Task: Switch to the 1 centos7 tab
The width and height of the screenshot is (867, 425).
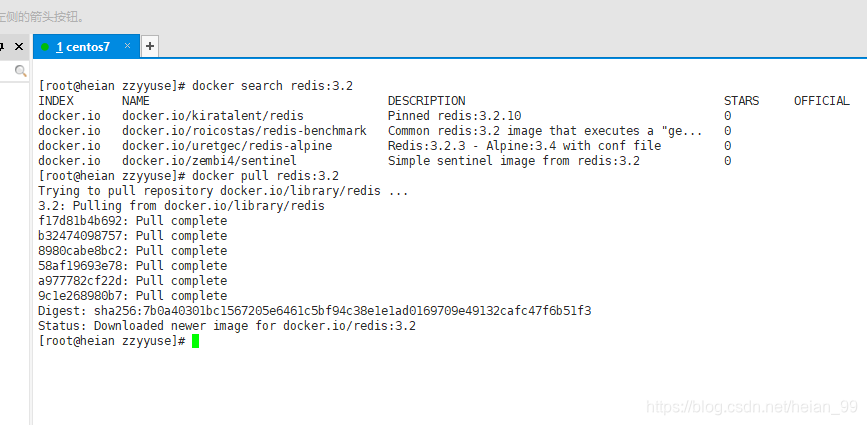Action: click(x=83, y=47)
